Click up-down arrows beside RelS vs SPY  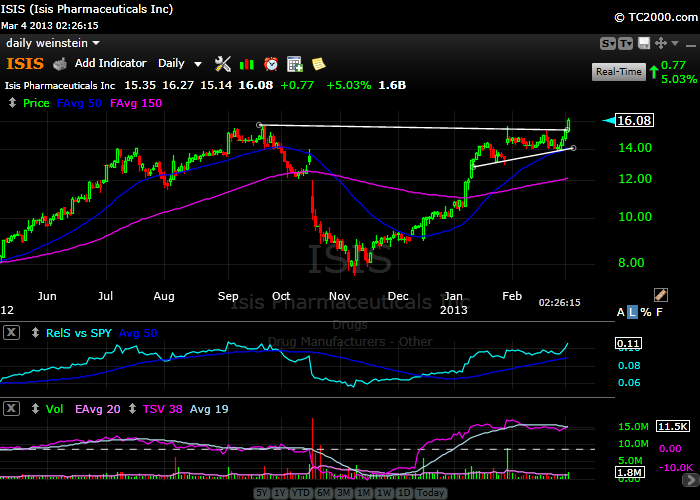point(35,333)
